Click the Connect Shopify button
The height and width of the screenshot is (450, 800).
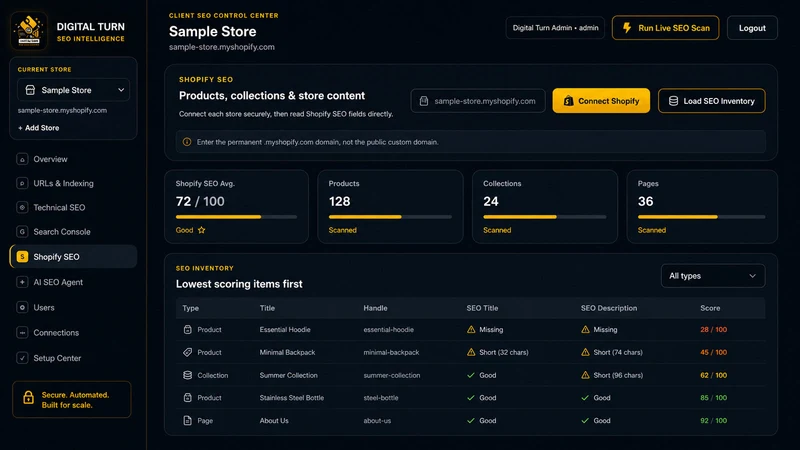tap(601, 101)
